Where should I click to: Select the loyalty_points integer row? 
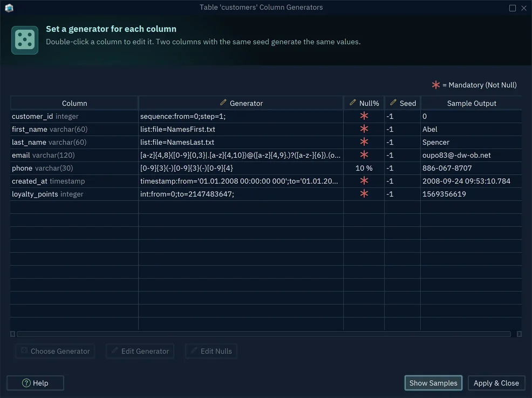coord(266,194)
